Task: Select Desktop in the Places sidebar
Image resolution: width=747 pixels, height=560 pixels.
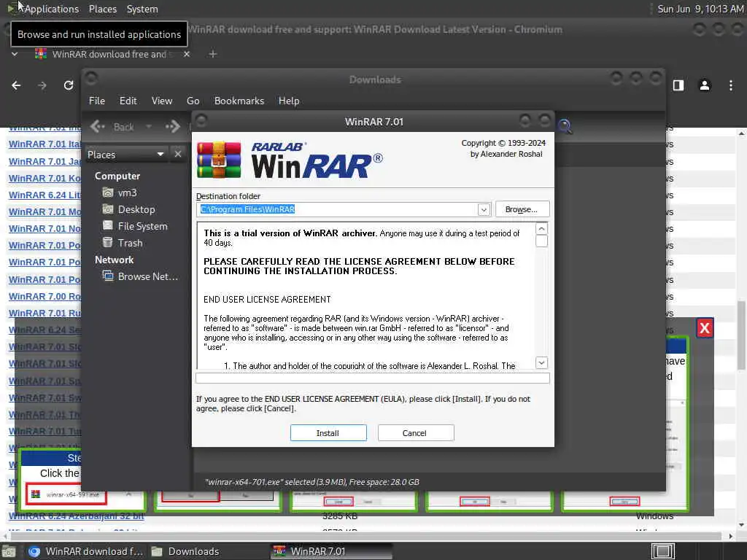Action: tap(138, 209)
